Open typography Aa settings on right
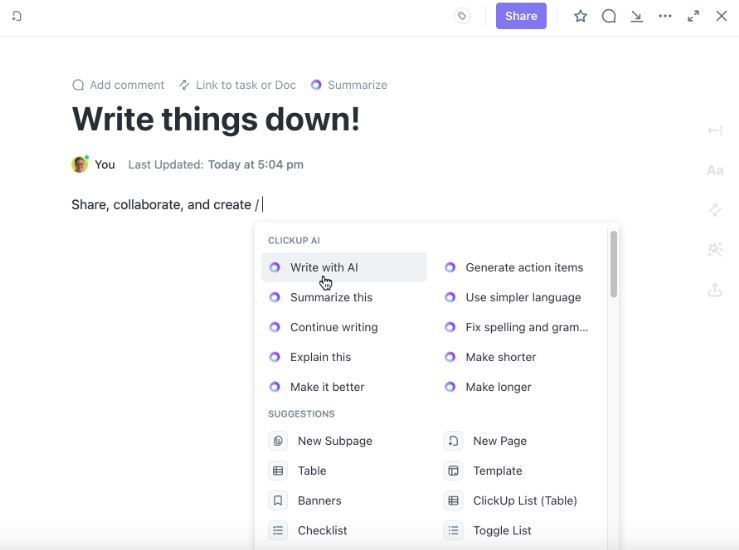 tap(715, 170)
